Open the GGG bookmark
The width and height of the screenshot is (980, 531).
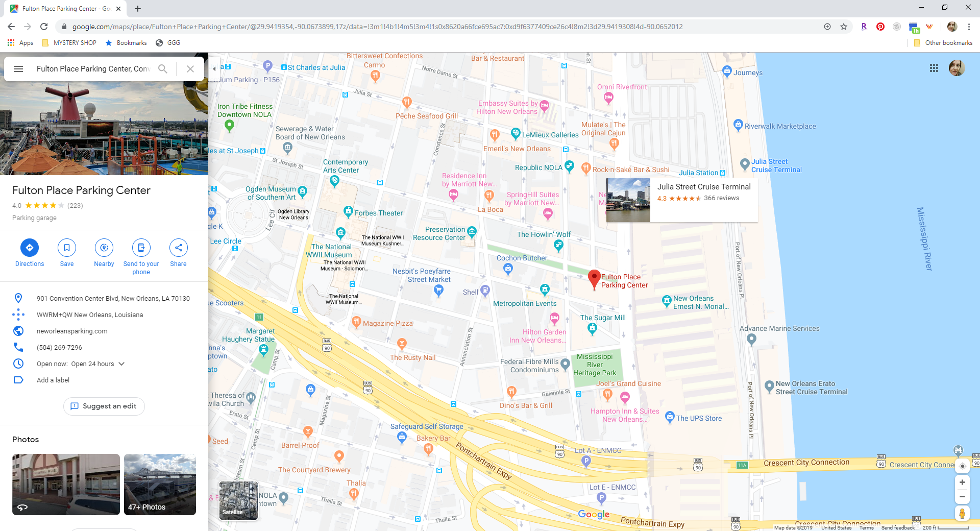168,43
